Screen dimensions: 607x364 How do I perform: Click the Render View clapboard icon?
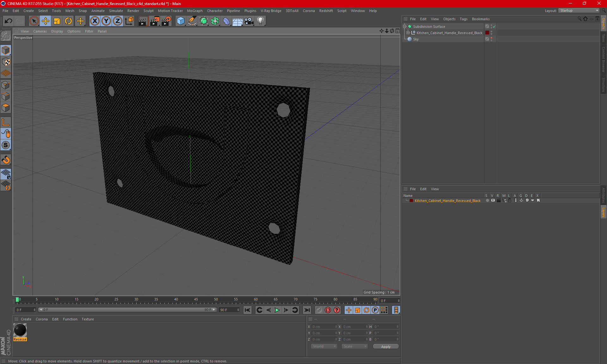coord(143,21)
